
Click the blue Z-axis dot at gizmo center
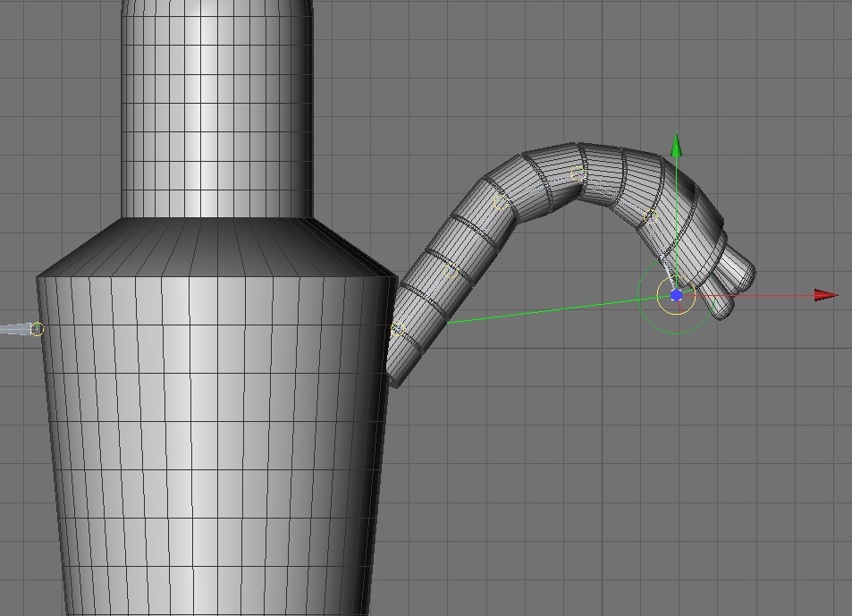coord(677,296)
